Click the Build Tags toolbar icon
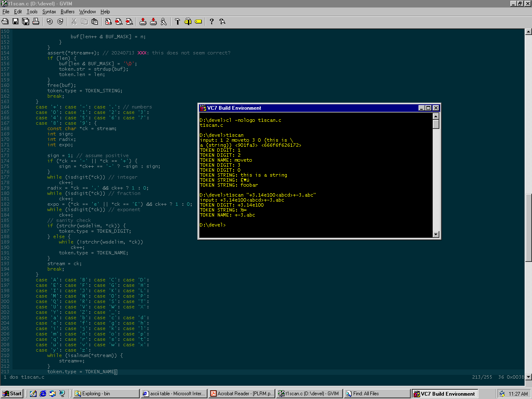532x399 pixels. coord(188,21)
